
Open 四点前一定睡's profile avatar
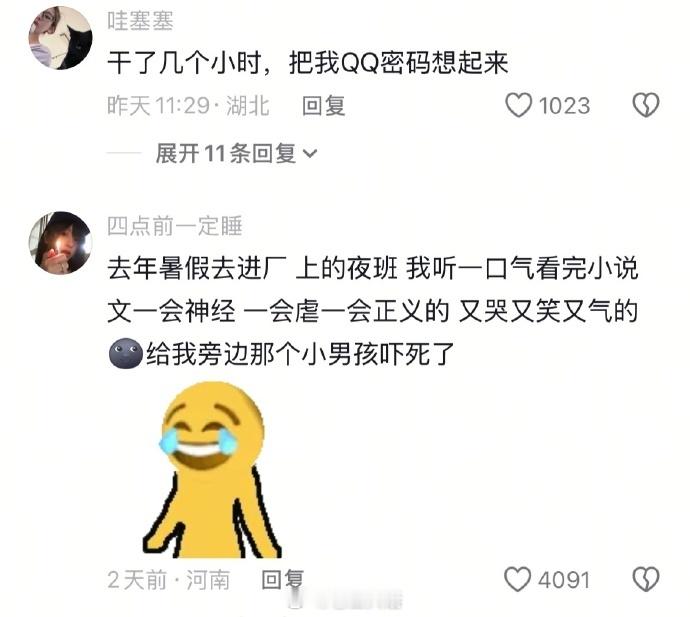(61, 243)
